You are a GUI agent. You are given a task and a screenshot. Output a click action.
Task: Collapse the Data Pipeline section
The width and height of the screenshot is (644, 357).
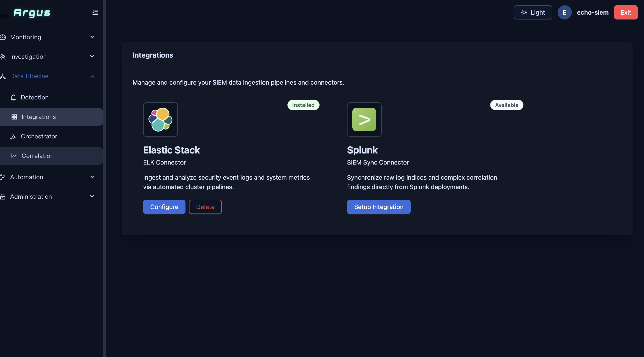92,76
